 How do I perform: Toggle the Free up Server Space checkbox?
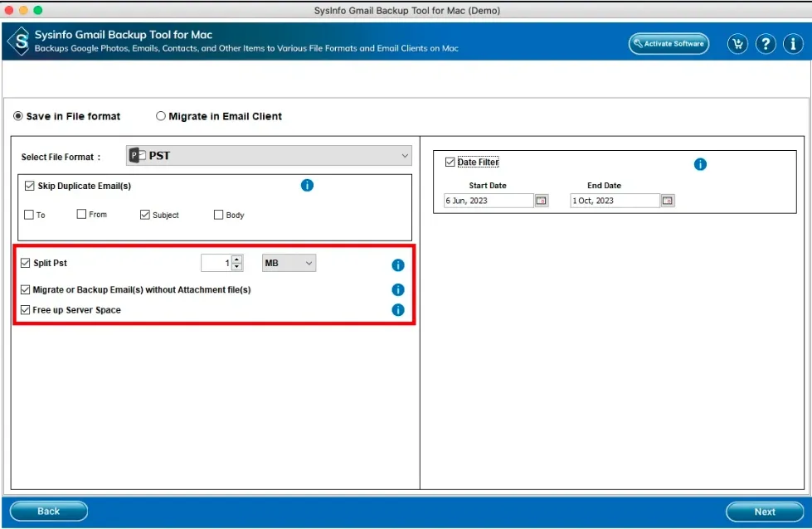[x=25, y=310]
